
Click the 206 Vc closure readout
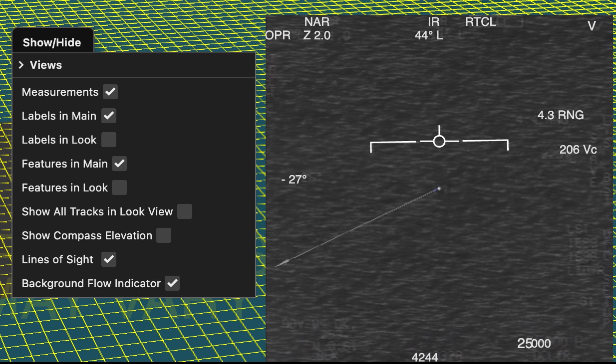point(578,150)
